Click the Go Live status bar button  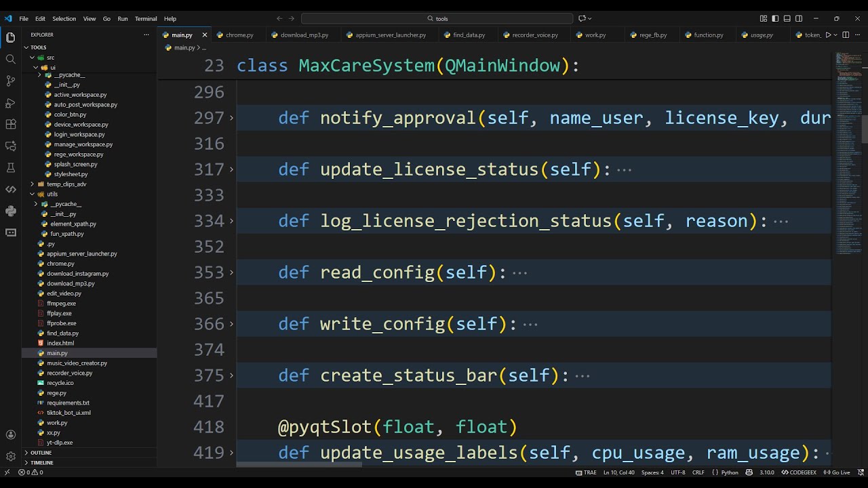pos(837,472)
